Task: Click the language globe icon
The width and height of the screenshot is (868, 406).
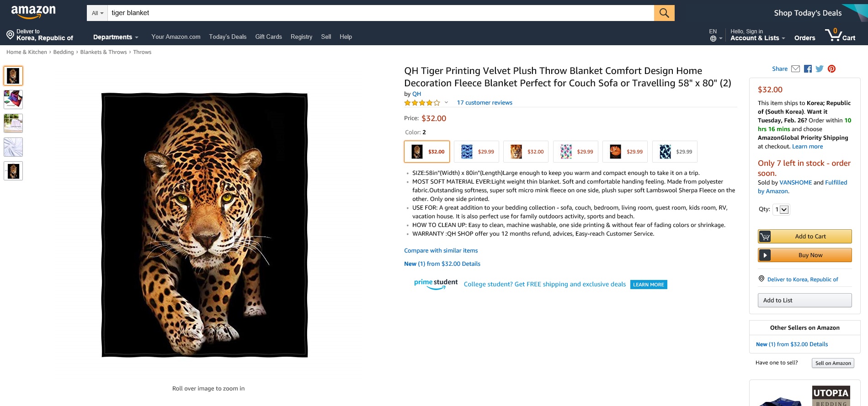Action: tap(713, 39)
